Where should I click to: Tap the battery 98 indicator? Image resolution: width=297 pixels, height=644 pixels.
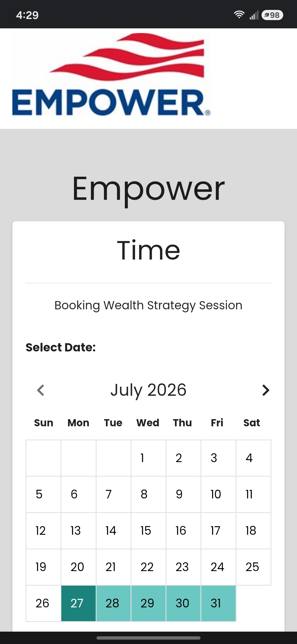272,15
